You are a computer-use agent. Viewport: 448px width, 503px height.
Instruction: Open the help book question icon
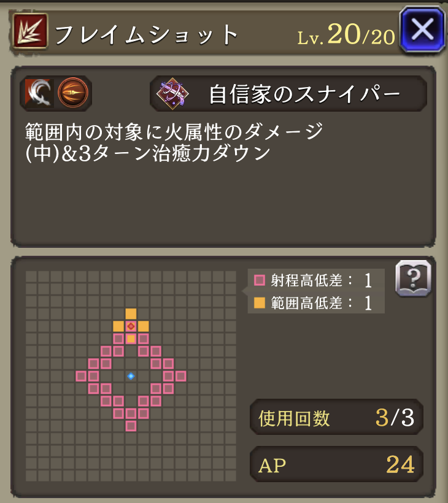pyautogui.click(x=414, y=278)
